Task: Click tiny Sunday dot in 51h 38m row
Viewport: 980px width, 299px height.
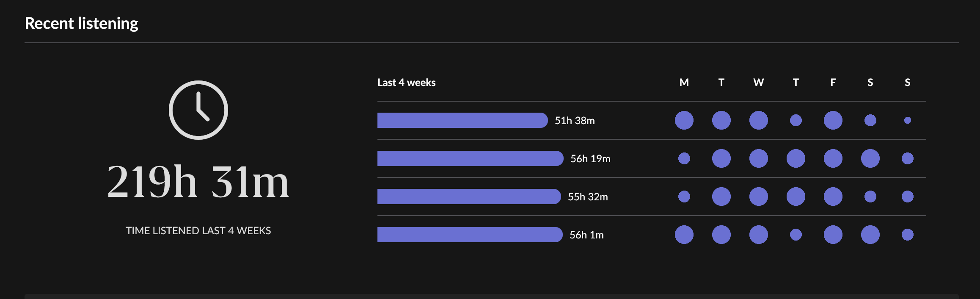Action: 907,120
